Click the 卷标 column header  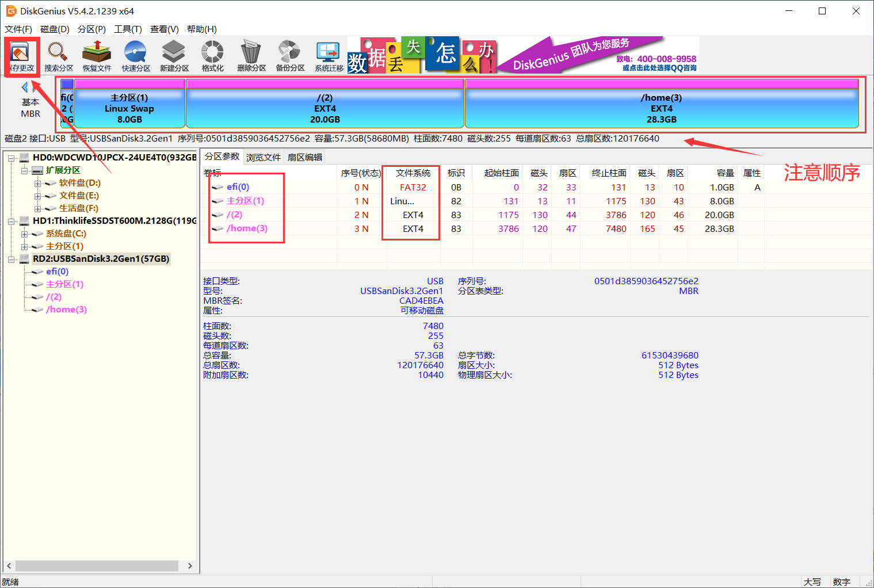269,173
